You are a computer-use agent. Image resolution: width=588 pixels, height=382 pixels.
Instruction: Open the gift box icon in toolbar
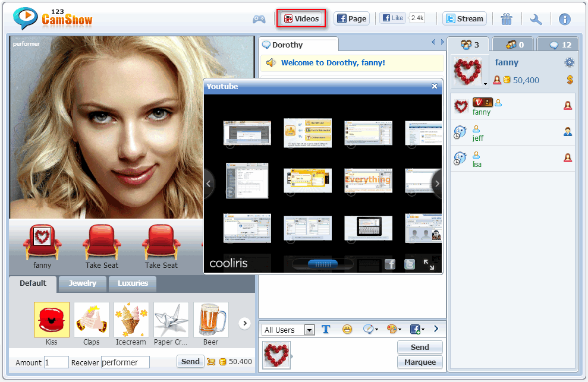[x=506, y=19]
